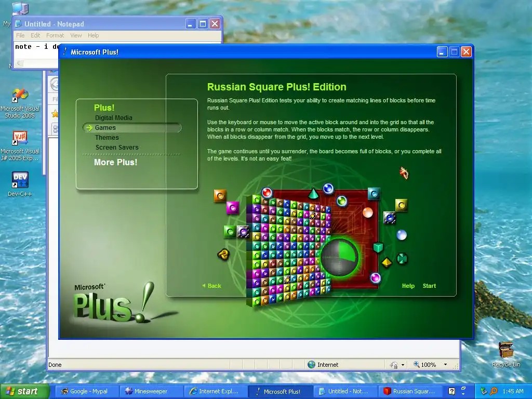Open the Notepad View menu
The image size is (532, 399).
(76, 35)
